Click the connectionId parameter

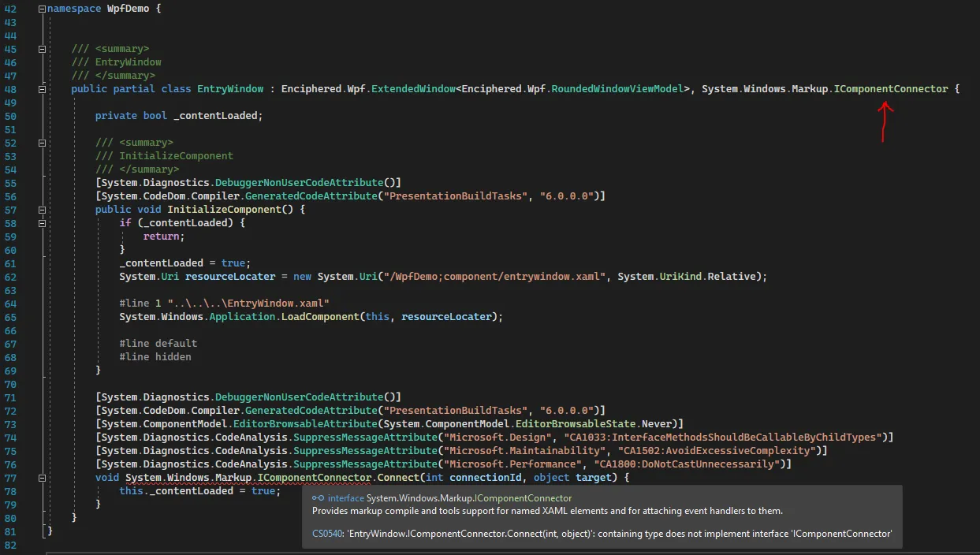coord(486,478)
